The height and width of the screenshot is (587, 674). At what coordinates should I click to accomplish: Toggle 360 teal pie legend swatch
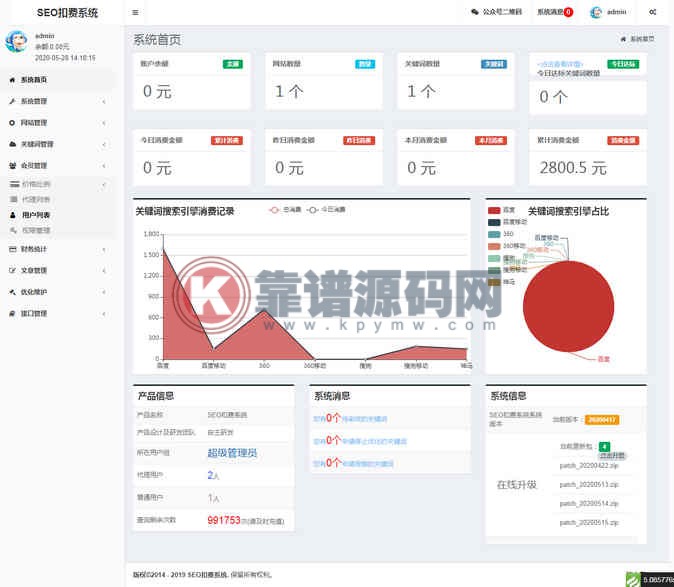(x=494, y=234)
